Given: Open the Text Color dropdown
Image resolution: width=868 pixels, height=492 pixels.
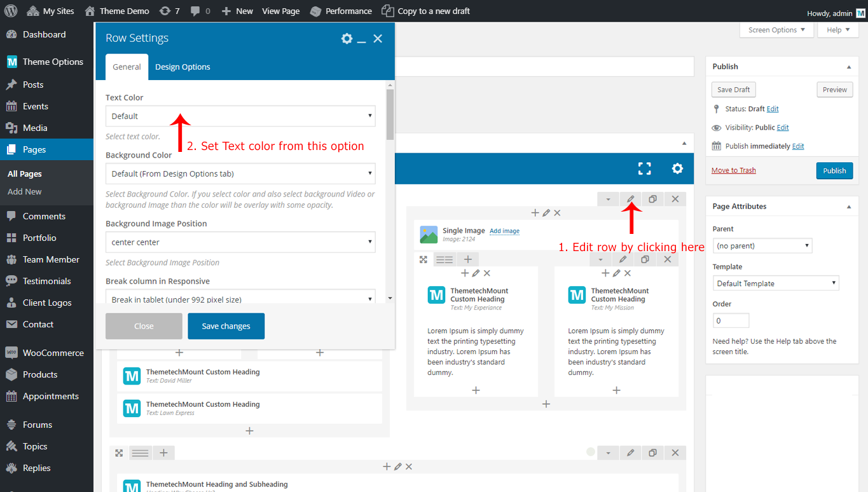Looking at the screenshot, I should tap(240, 116).
